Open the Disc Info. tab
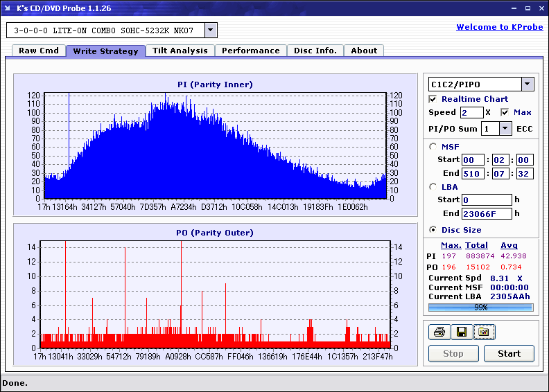This screenshot has height=392, width=549. (315, 51)
